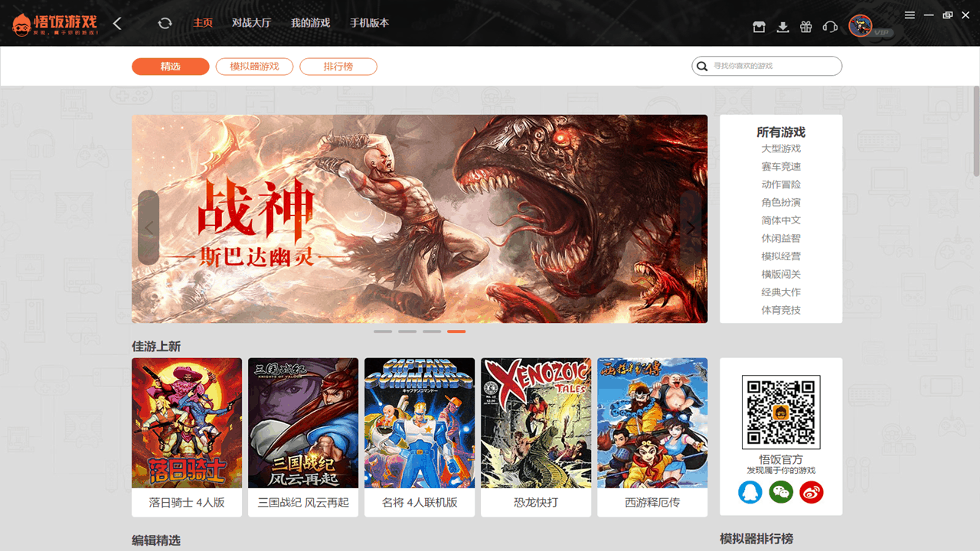This screenshot has width=980, height=551.
Task: Open the Weibo icon
Action: [812, 491]
